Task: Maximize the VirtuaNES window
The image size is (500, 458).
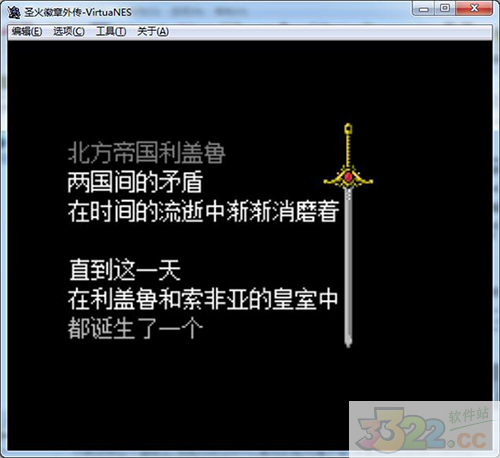Action: (x=445, y=9)
